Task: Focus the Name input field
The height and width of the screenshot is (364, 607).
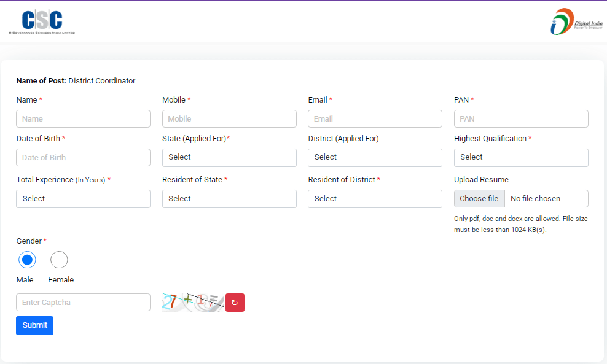Action: click(83, 119)
